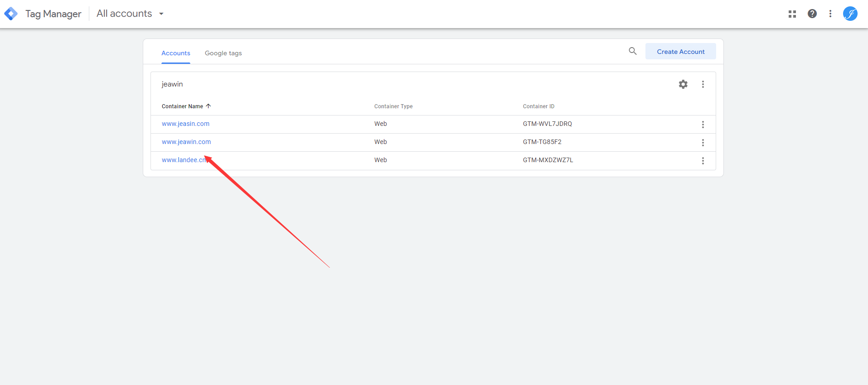Switch to the Google tags tab

pos(223,53)
